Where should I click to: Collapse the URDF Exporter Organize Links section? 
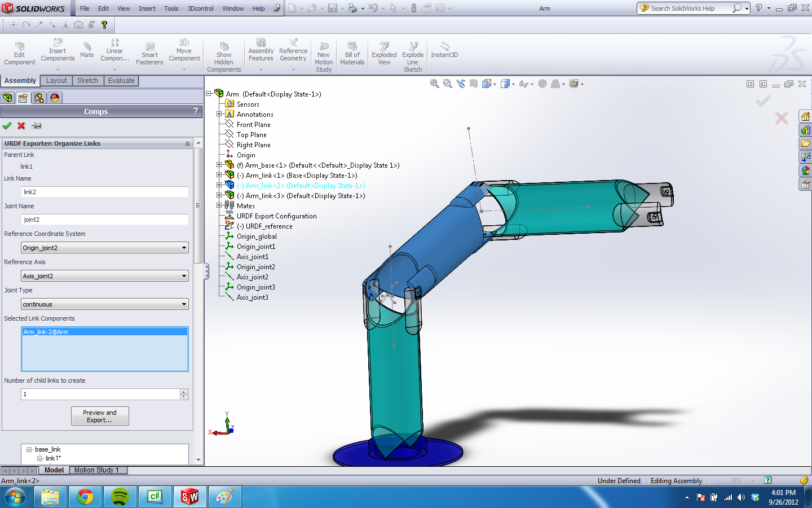click(187, 144)
